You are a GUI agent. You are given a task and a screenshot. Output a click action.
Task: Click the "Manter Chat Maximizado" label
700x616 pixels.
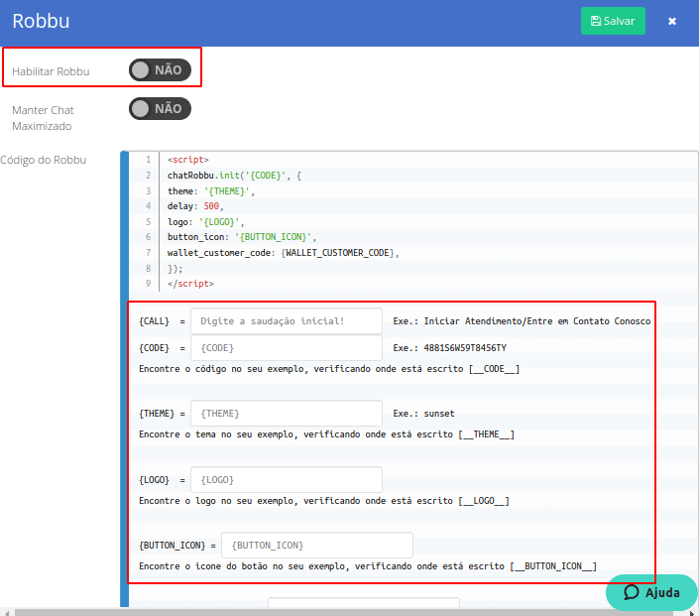pyautogui.click(x=43, y=118)
